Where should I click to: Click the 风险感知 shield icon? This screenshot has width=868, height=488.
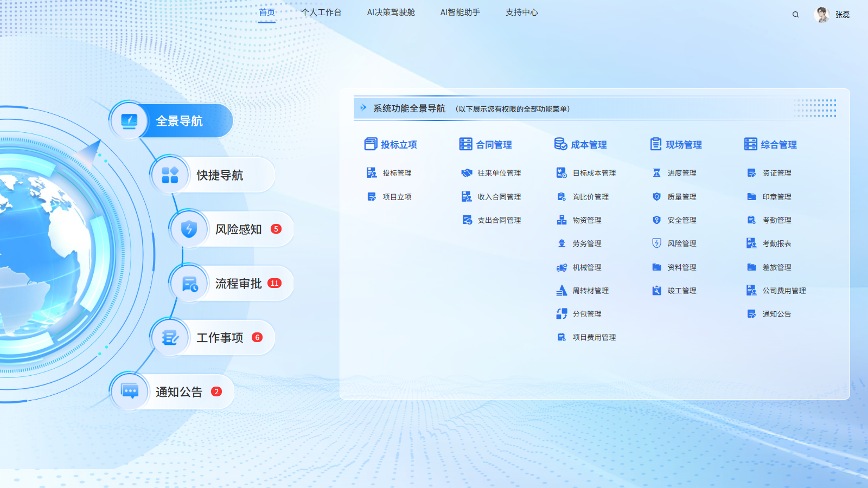click(189, 229)
